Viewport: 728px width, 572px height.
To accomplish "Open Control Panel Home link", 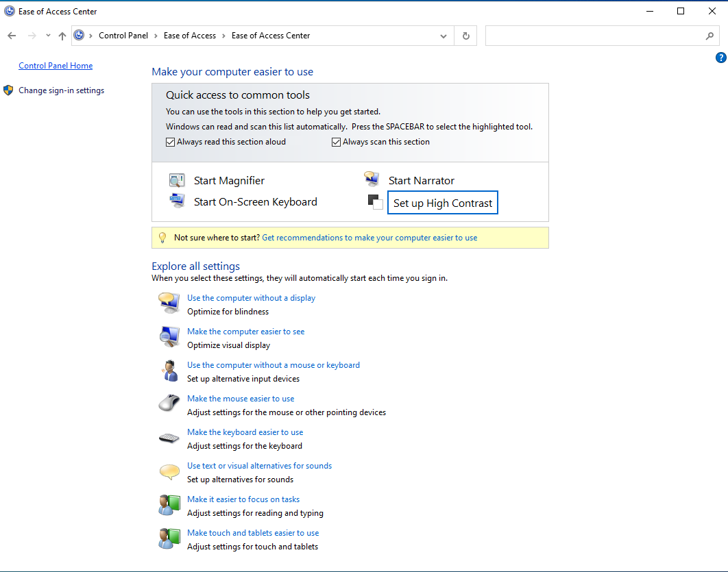I will pyautogui.click(x=56, y=65).
